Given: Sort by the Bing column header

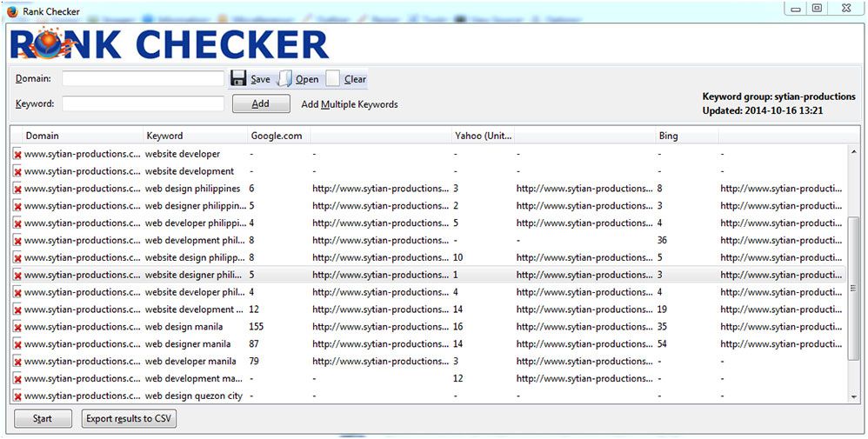Looking at the screenshot, I should [686, 136].
